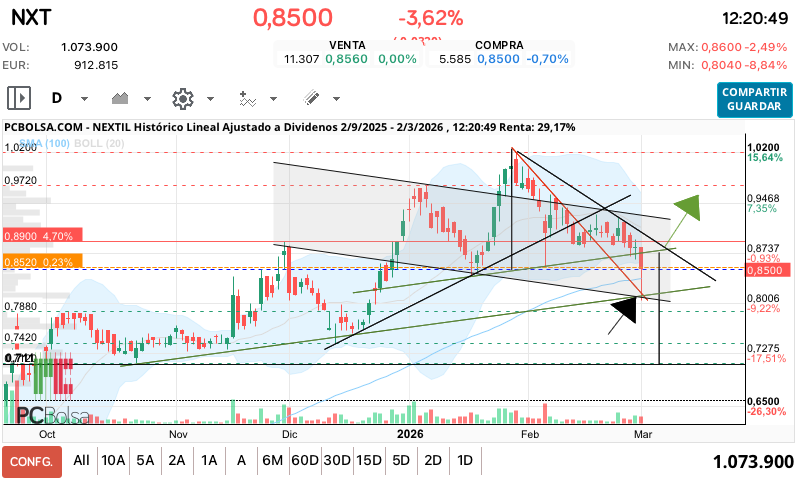
Task: Open chart settings gear icon
Action: 182,98
